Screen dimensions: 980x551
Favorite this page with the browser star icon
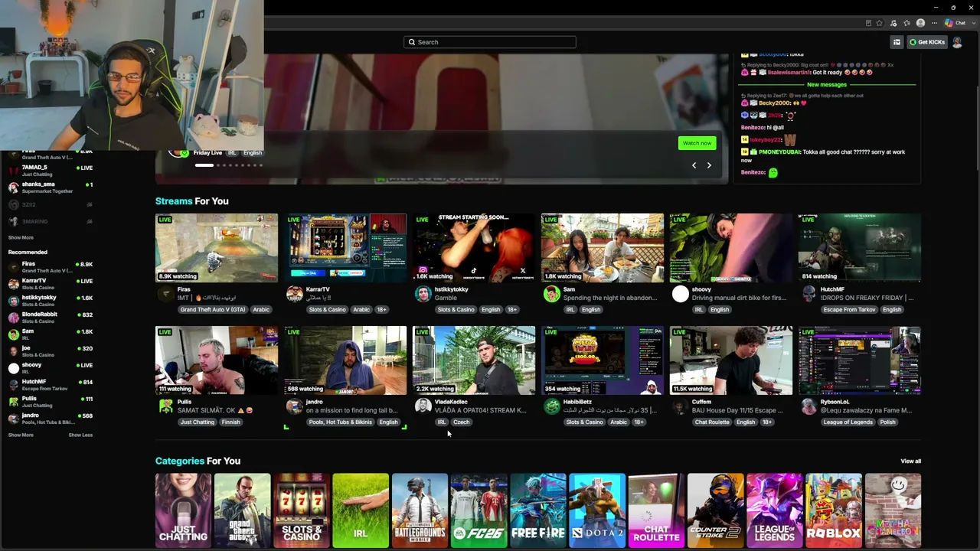880,23
